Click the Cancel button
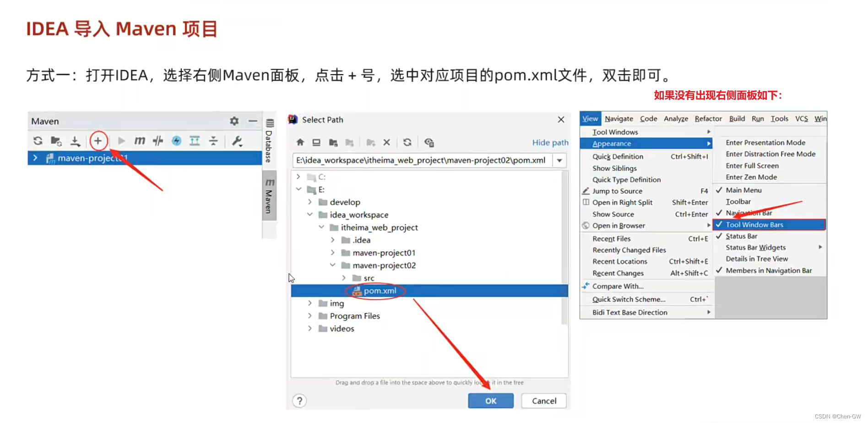This screenshot has width=868, height=423. [x=544, y=401]
